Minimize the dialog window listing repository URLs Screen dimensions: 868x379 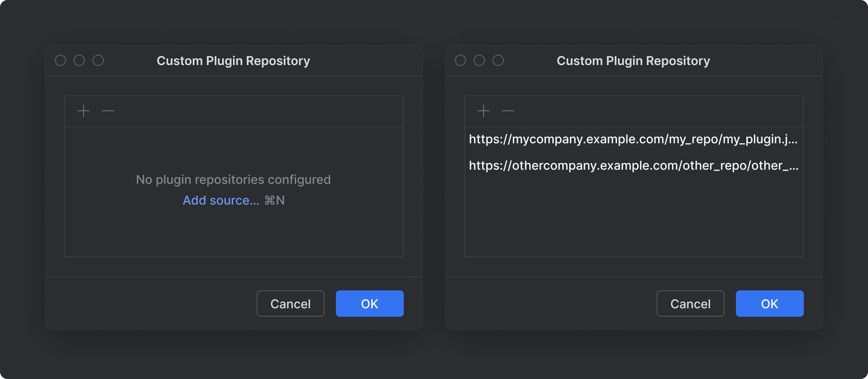tap(479, 60)
